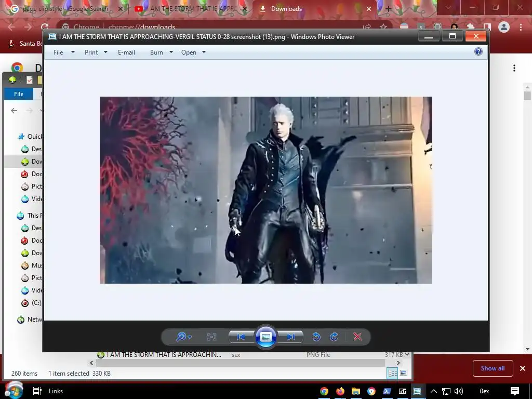
Task: Close the Google Search tab
Action: (121, 9)
